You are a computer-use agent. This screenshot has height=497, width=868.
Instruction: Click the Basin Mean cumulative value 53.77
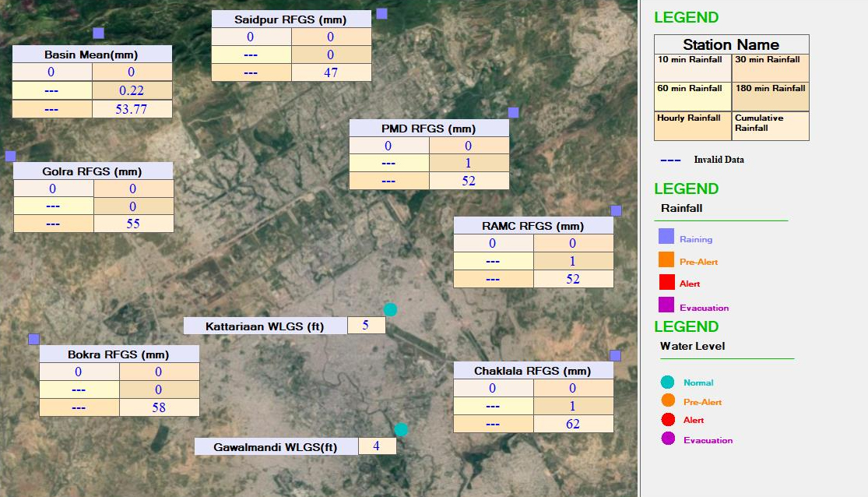click(x=132, y=109)
